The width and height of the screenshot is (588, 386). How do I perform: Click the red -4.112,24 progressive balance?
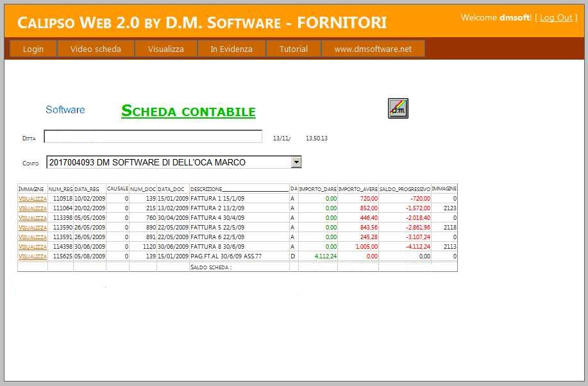(417, 247)
